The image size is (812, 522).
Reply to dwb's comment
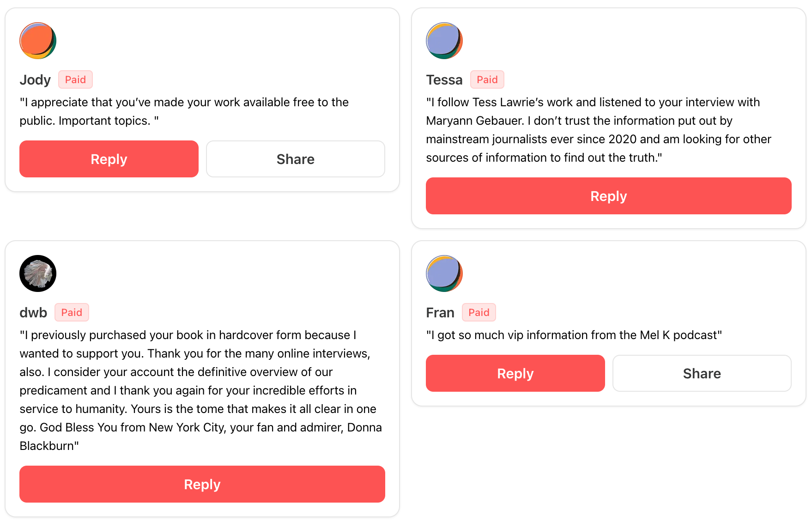pos(202,484)
